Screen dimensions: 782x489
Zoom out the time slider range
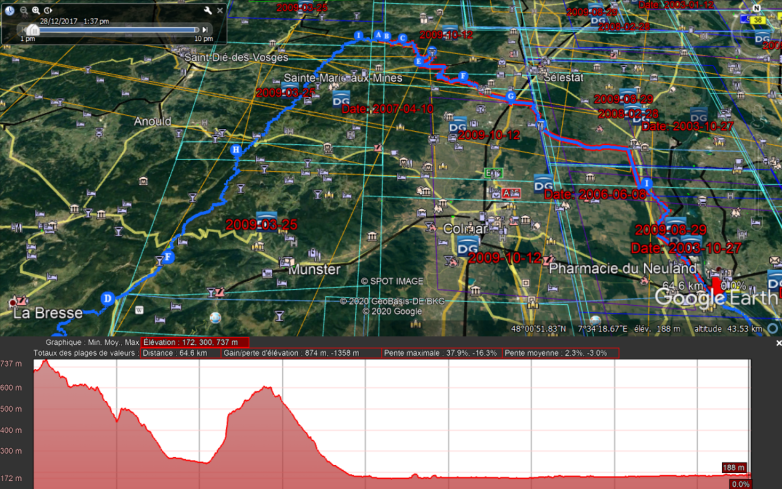(x=22, y=10)
